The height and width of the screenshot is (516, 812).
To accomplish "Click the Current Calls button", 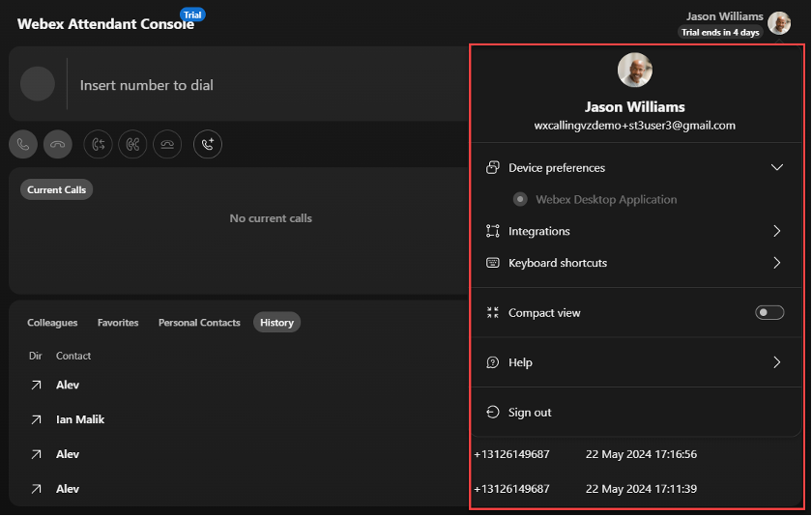I will point(56,190).
